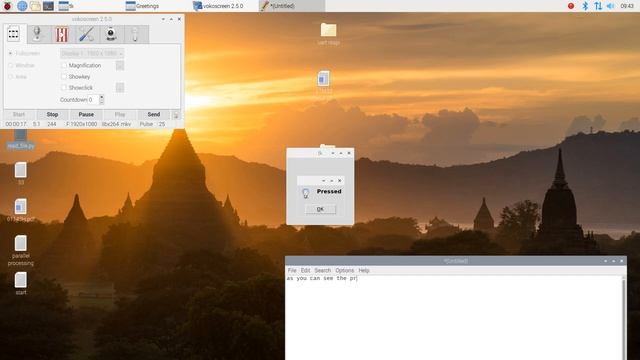The height and width of the screenshot is (360, 640).
Task: Click the small icon beside Send
Action: click(176, 115)
